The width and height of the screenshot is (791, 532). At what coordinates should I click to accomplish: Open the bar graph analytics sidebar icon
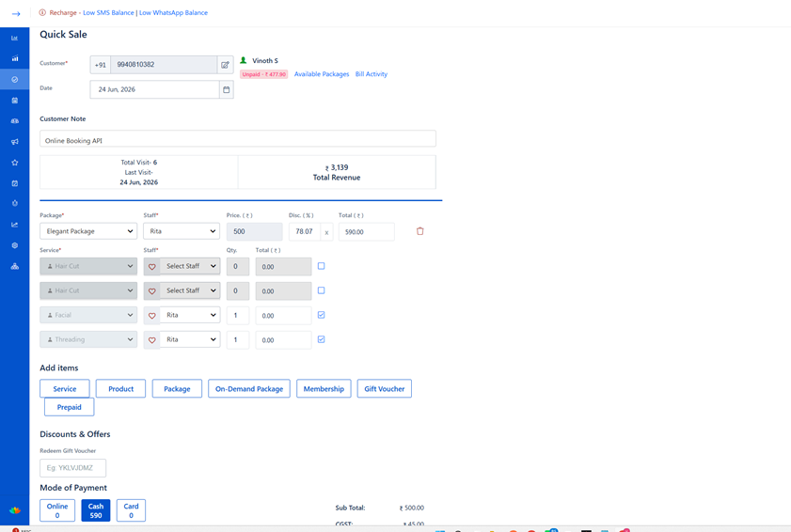[x=15, y=58]
